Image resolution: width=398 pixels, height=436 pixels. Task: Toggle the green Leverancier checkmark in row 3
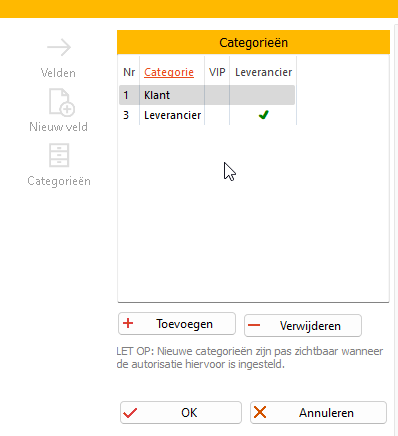[x=263, y=115]
